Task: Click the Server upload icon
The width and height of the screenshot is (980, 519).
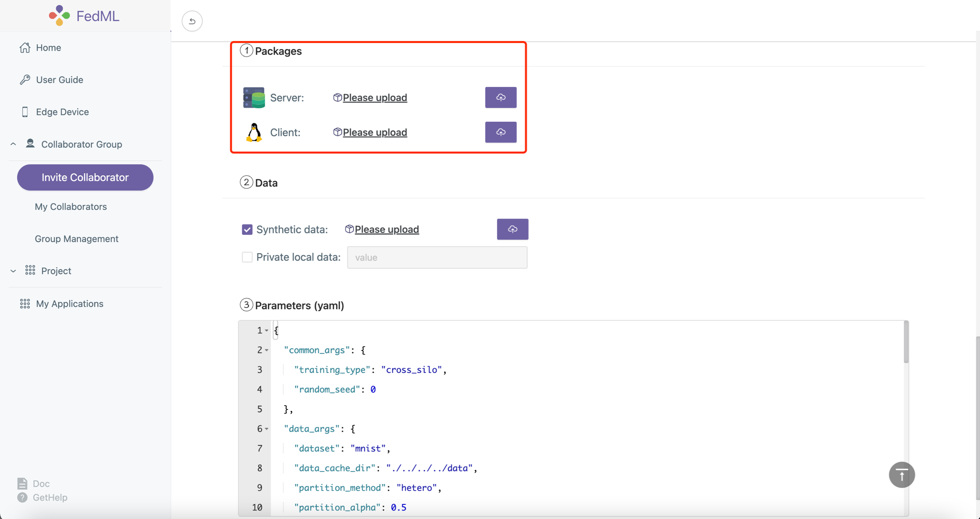Action: [x=501, y=97]
